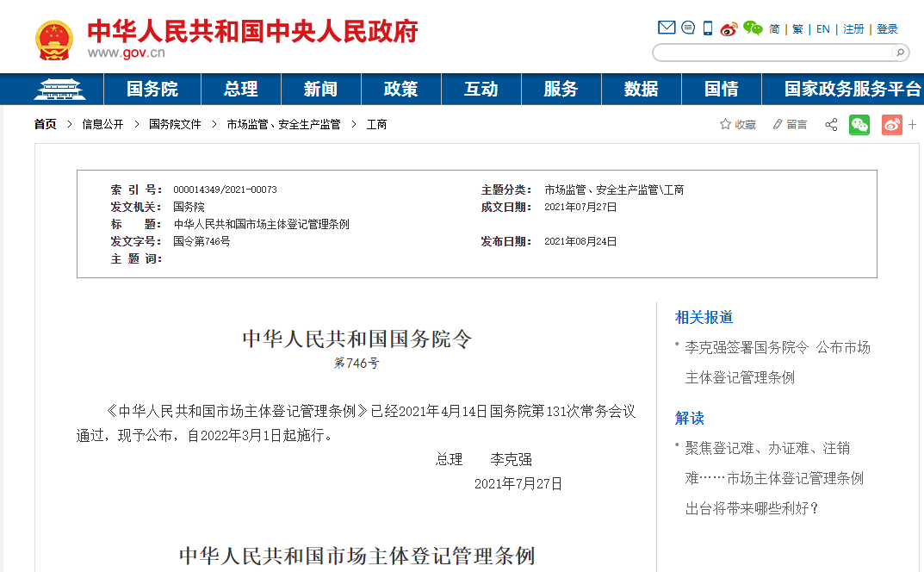Open the 新闻 nav tab
924x572 pixels.
(x=320, y=89)
